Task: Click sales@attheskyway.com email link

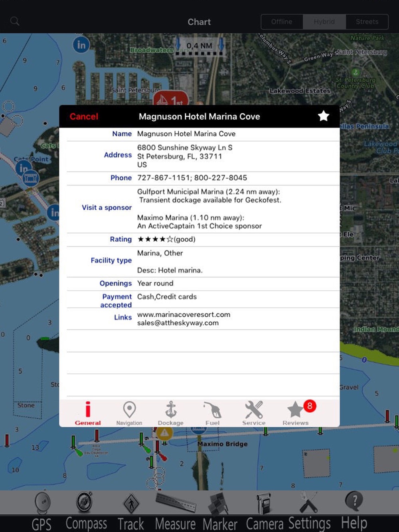Action: 178,323
